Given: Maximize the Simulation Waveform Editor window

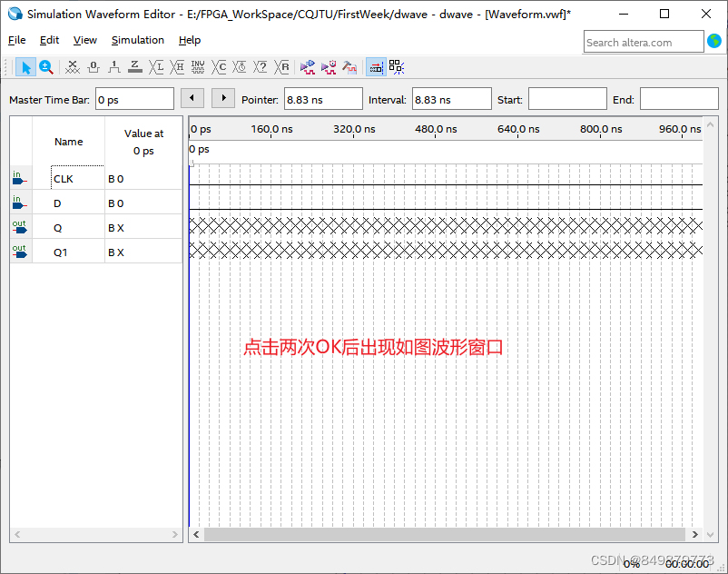Looking at the screenshot, I should (664, 14).
